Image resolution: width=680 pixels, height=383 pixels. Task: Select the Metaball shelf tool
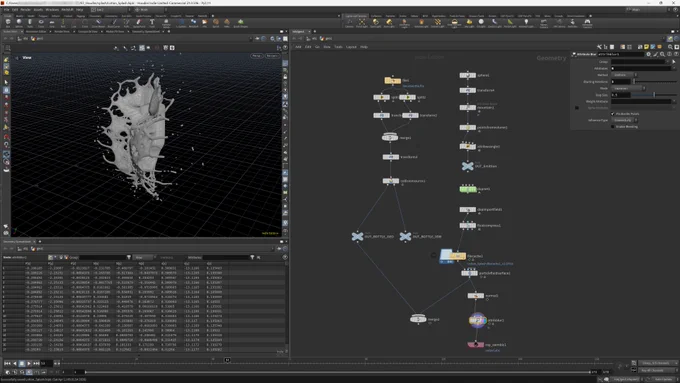coord(193,23)
